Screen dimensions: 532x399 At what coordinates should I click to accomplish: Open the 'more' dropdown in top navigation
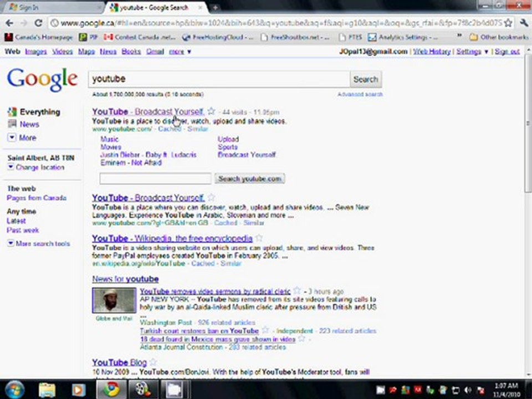tap(180, 52)
